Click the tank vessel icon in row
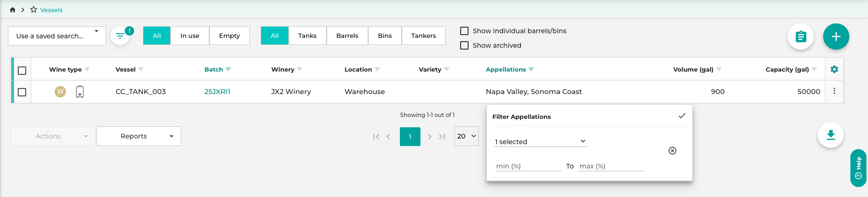The height and width of the screenshot is (197, 868). [x=80, y=92]
